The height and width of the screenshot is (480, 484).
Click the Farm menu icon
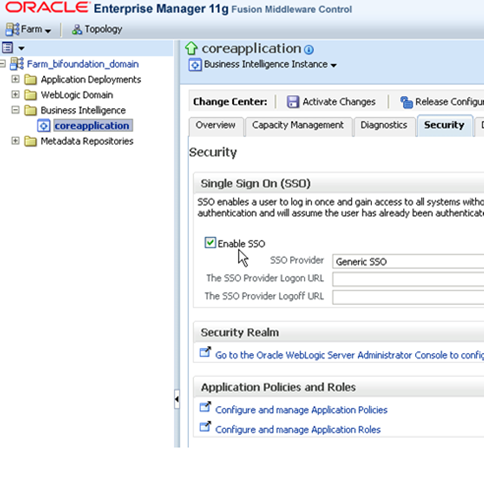12,29
